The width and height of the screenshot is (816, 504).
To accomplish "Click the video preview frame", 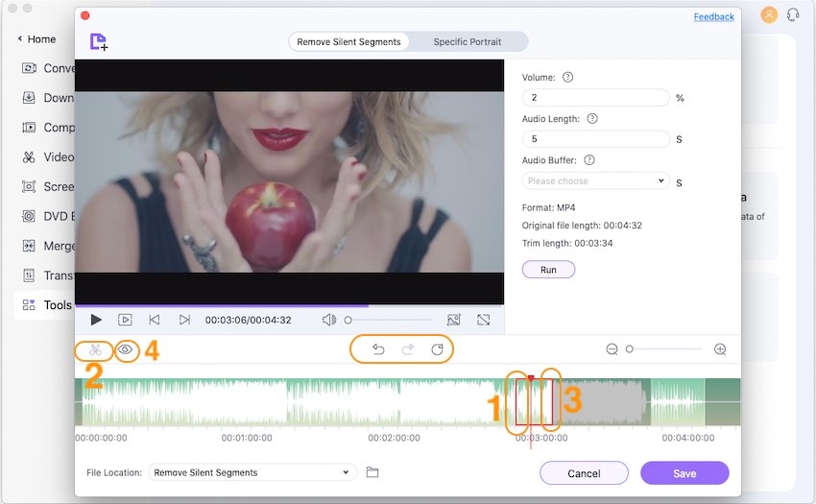I will tap(289, 181).
